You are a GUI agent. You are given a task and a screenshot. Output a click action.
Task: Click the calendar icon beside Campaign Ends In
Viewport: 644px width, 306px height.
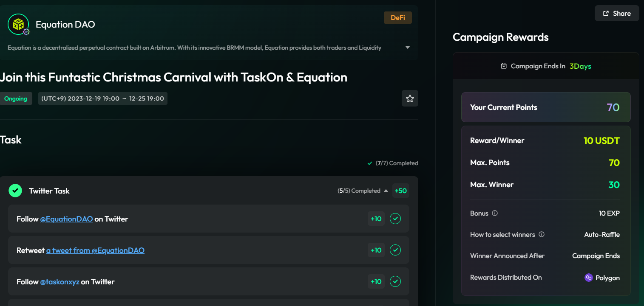(x=504, y=66)
